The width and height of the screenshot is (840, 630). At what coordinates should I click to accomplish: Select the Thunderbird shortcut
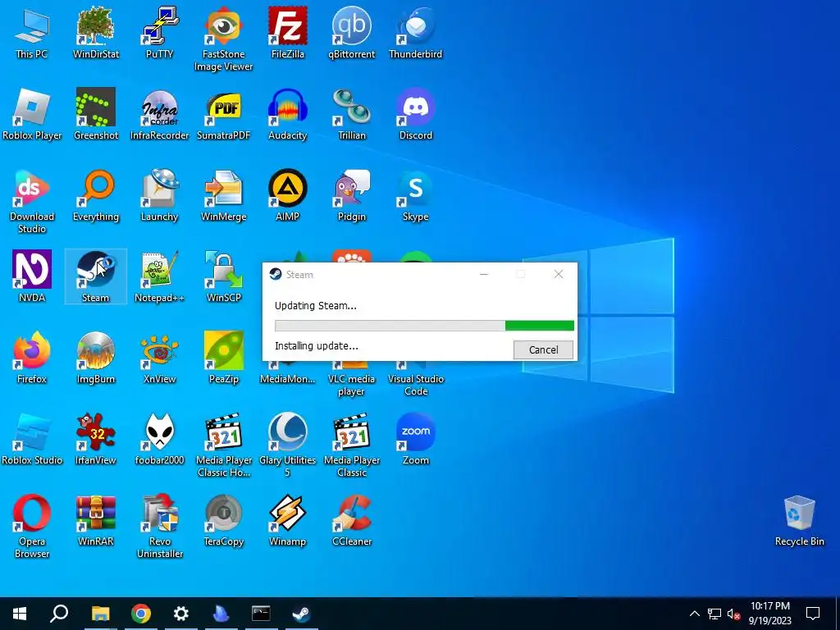[416, 33]
